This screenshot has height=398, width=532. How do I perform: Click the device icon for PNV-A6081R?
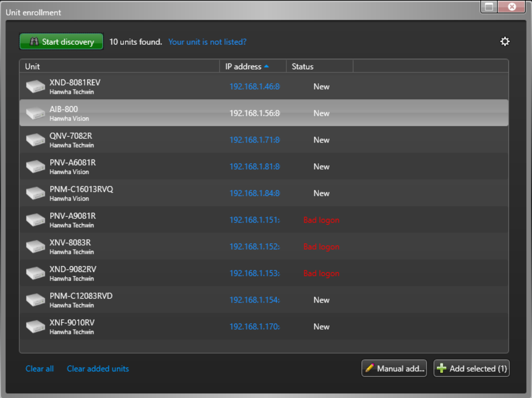point(36,166)
